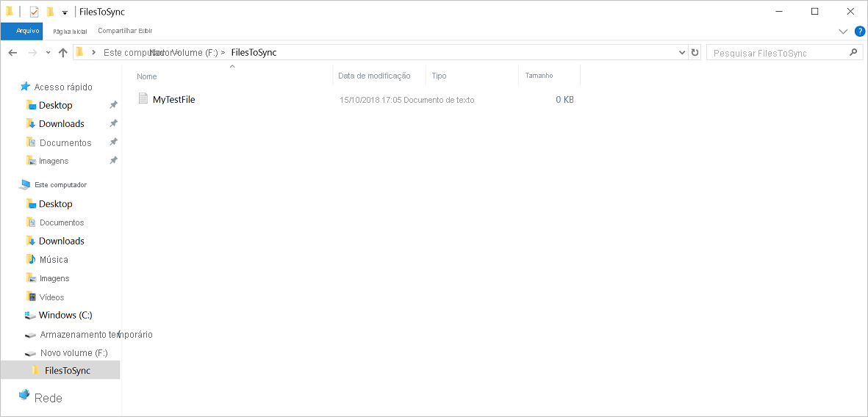Click the Windows (C:) drive icon
Image resolution: width=868 pixels, height=417 pixels.
(x=30, y=315)
